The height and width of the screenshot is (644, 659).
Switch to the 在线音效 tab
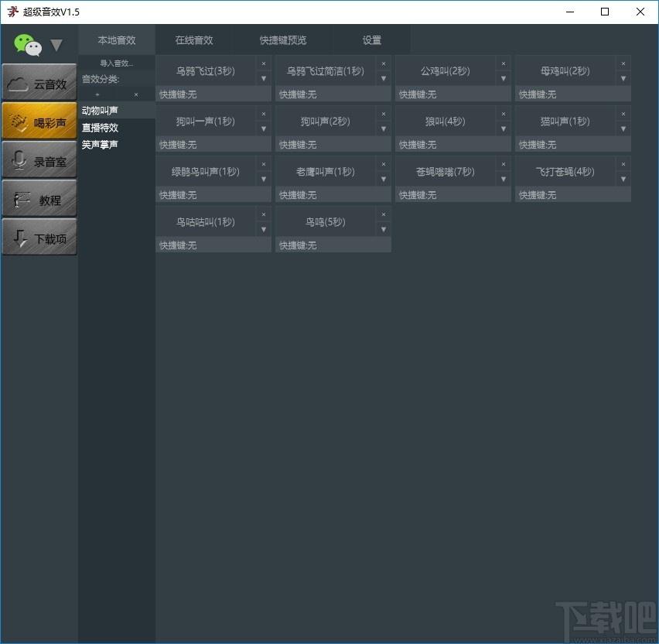pyautogui.click(x=193, y=40)
